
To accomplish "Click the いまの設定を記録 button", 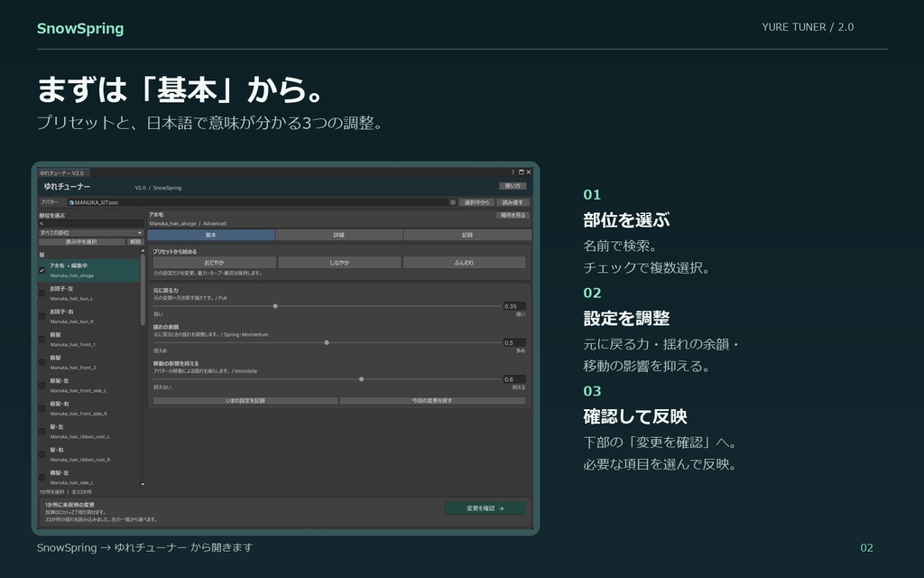I will 245,400.
